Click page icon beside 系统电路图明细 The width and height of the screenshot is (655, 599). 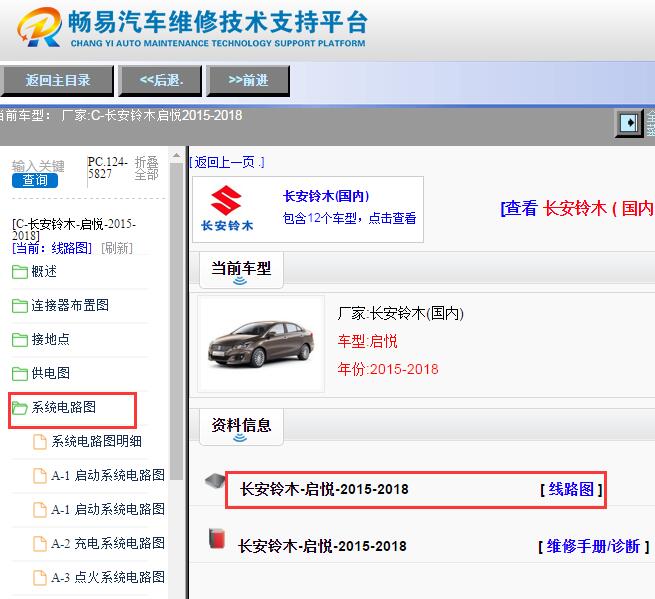pyautogui.click(x=40, y=442)
